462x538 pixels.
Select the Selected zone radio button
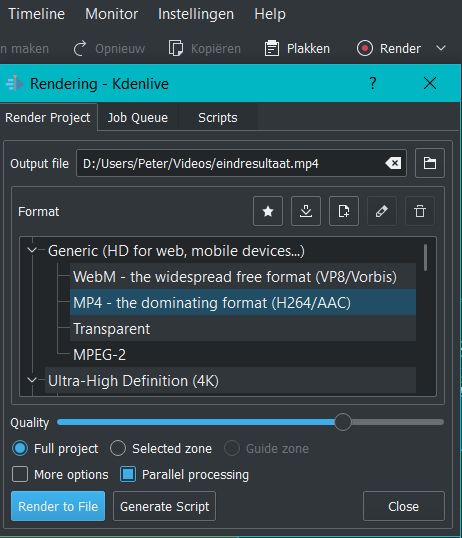118,448
